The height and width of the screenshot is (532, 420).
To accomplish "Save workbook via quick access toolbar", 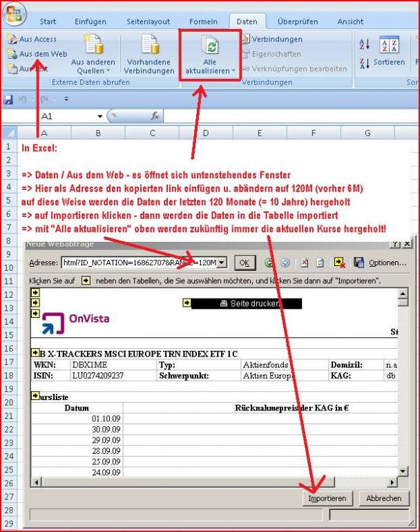I will click(8, 99).
